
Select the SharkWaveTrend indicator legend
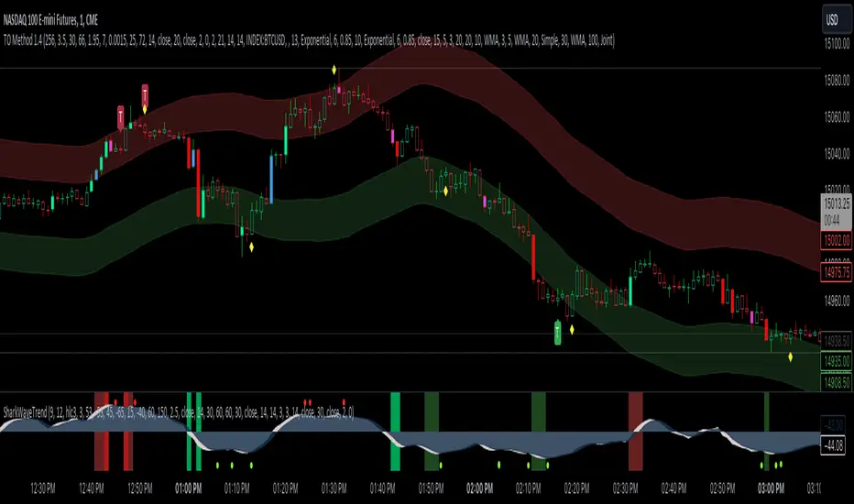(179, 412)
